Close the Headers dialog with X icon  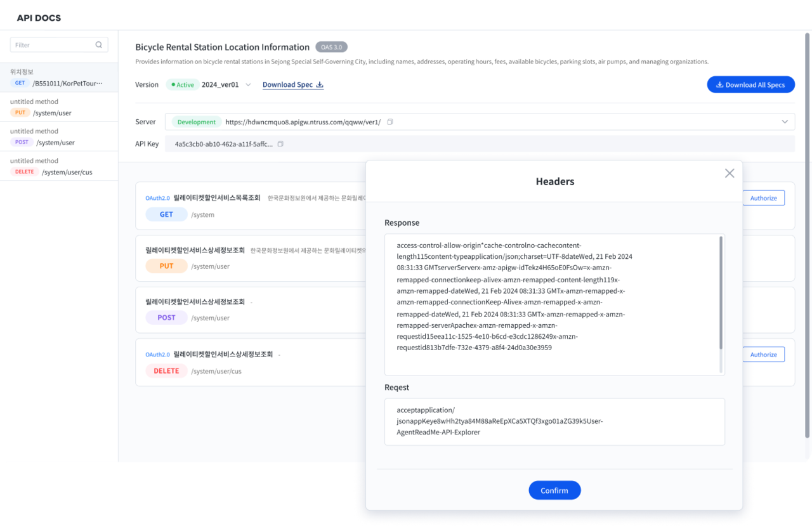point(730,173)
